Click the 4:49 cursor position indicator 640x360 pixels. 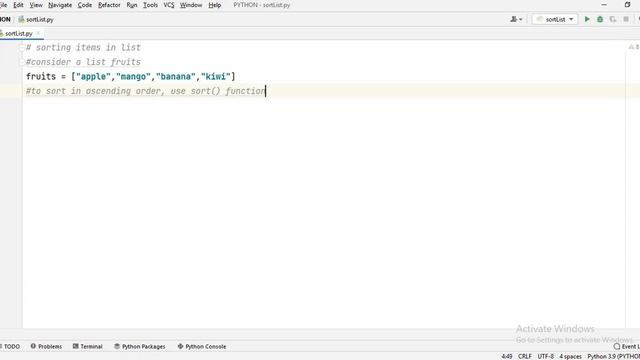tap(507, 356)
